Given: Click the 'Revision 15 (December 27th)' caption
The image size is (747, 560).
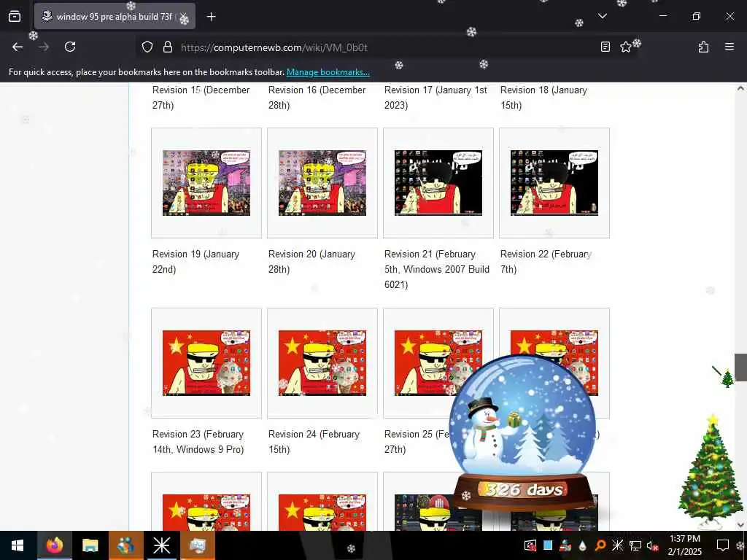Looking at the screenshot, I should pyautogui.click(x=201, y=98).
